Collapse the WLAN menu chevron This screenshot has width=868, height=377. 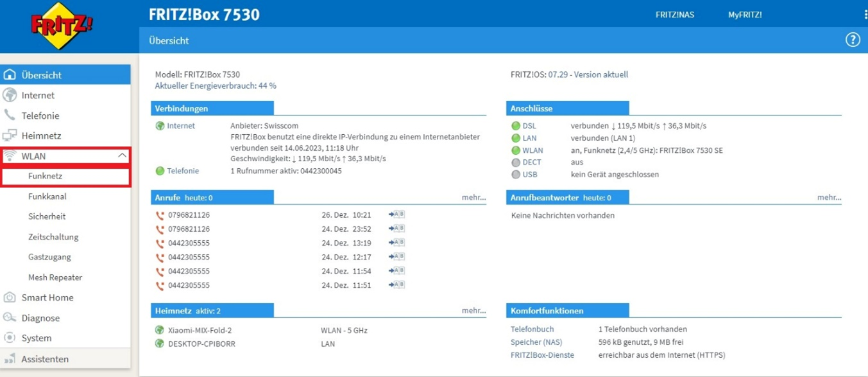click(x=122, y=156)
